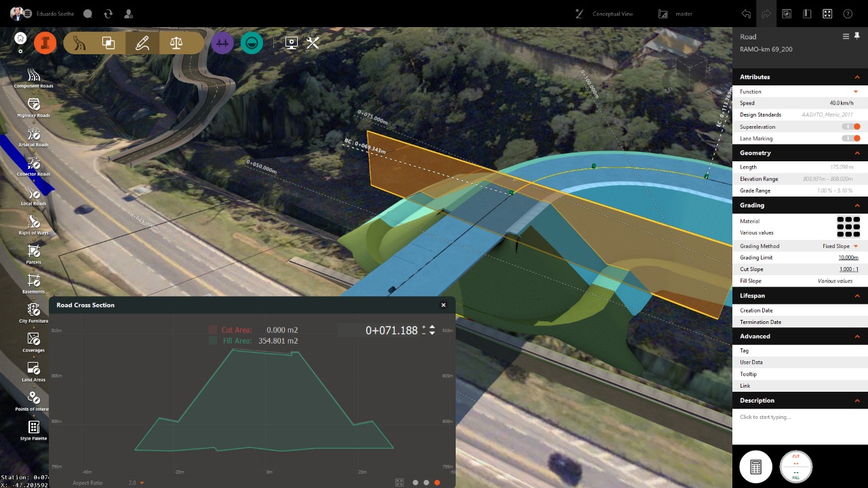Open the balance scales analysis tool
Viewport: 868px width, 488px height.
[x=176, y=43]
